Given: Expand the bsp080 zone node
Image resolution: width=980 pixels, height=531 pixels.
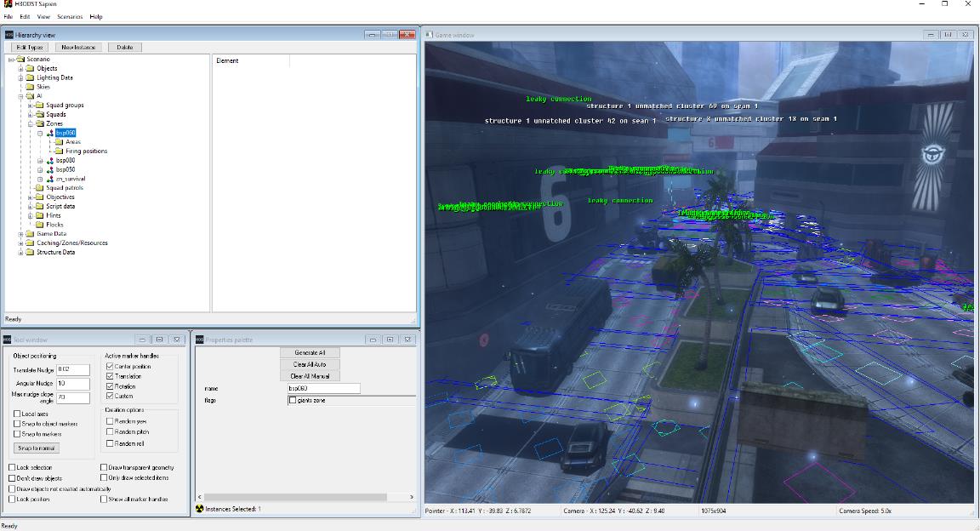Looking at the screenshot, I should [x=40, y=161].
